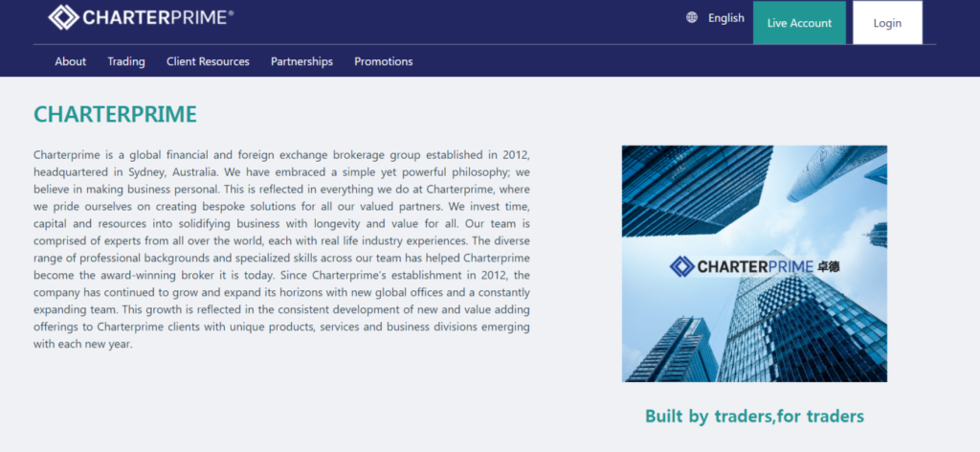This screenshot has width=980, height=452.
Task: Click the Charterprime diamond logo icon
Action: pos(64,17)
